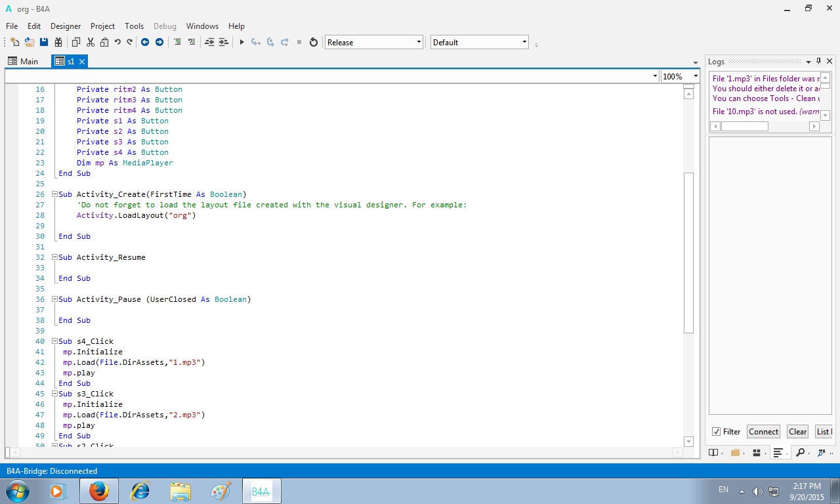The image size is (840, 504).
Task: Open the Files Manager folder tab icon
Action: pyautogui.click(x=735, y=453)
